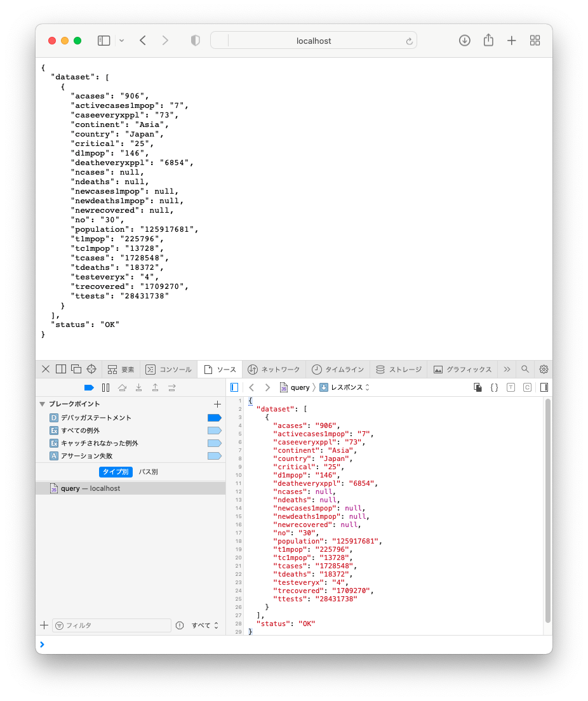This screenshot has width=588, height=701.
Task: Open the privacy shield report
Action: tap(196, 41)
